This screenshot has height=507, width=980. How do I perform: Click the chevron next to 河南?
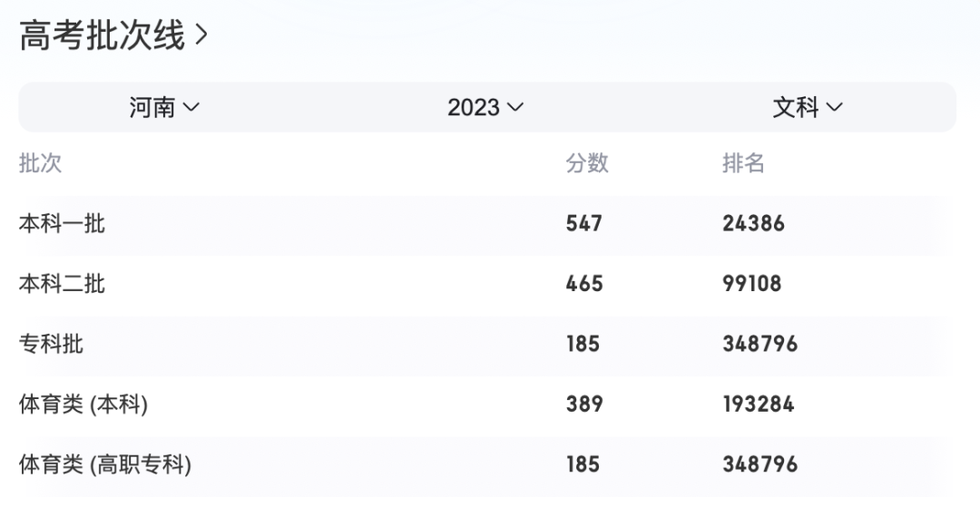tap(191, 107)
